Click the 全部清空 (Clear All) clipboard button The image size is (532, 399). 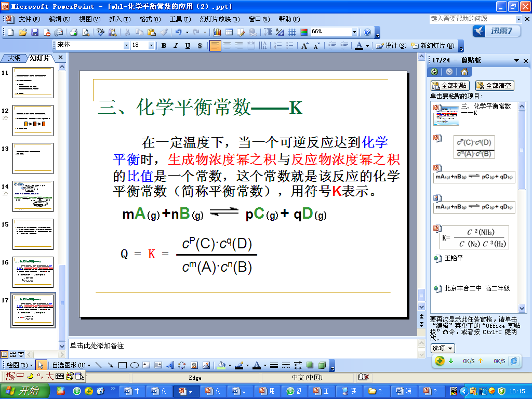pyautogui.click(x=494, y=86)
